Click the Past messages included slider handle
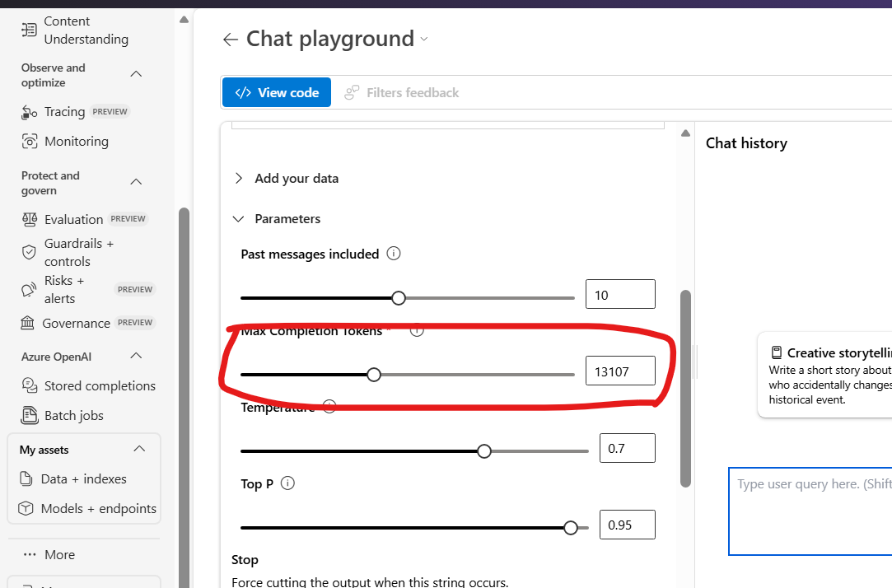 [x=399, y=298]
